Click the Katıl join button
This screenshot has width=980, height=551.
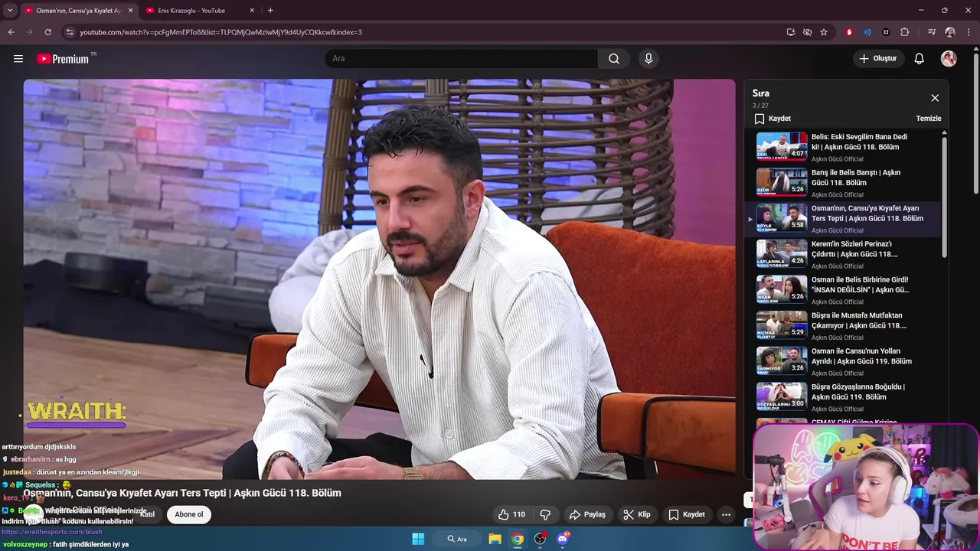[x=147, y=514]
